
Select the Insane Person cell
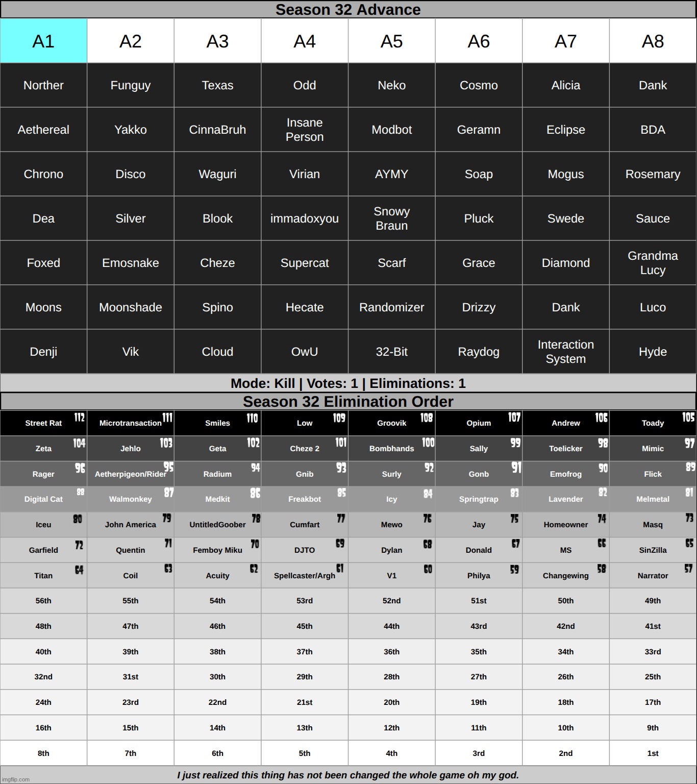305,130
